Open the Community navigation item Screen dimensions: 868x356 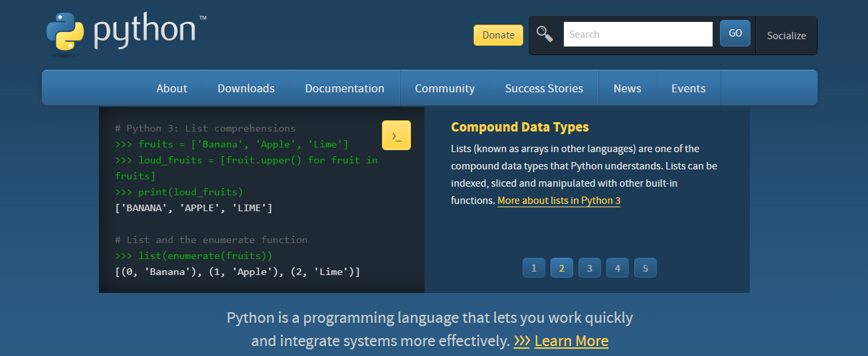pos(444,88)
